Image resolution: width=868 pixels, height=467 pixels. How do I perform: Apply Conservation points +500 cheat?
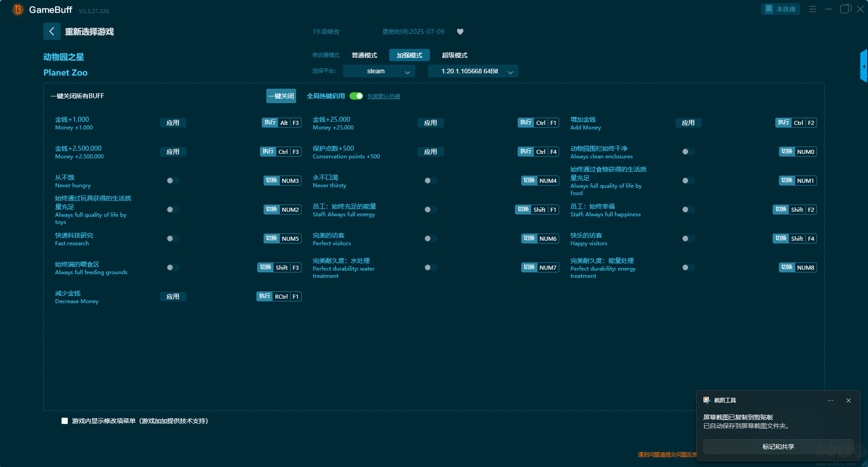pyautogui.click(x=430, y=152)
